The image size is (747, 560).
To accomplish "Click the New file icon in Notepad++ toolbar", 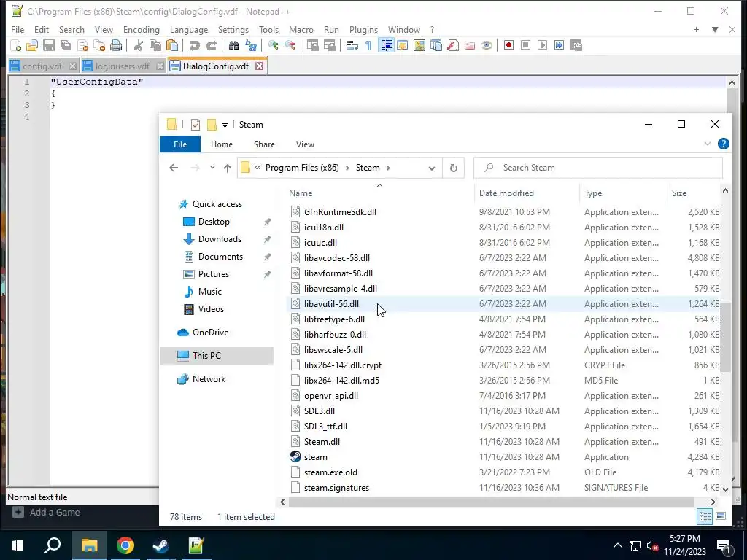I will pyautogui.click(x=16, y=45).
